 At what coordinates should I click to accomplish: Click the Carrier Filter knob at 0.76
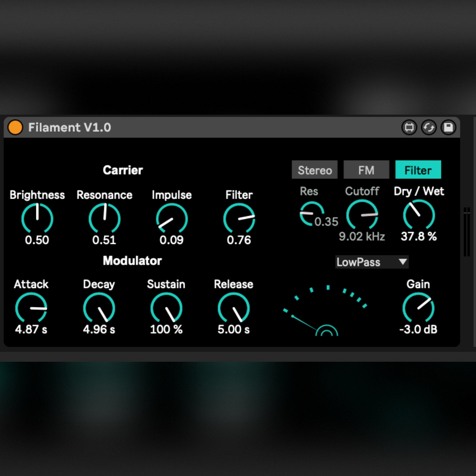pos(239,219)
